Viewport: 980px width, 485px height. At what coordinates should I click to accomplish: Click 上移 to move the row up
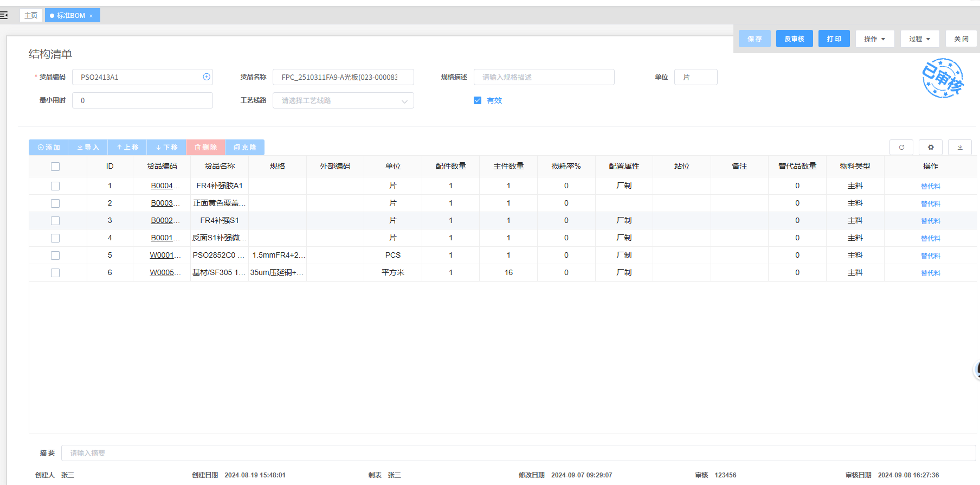127,148
